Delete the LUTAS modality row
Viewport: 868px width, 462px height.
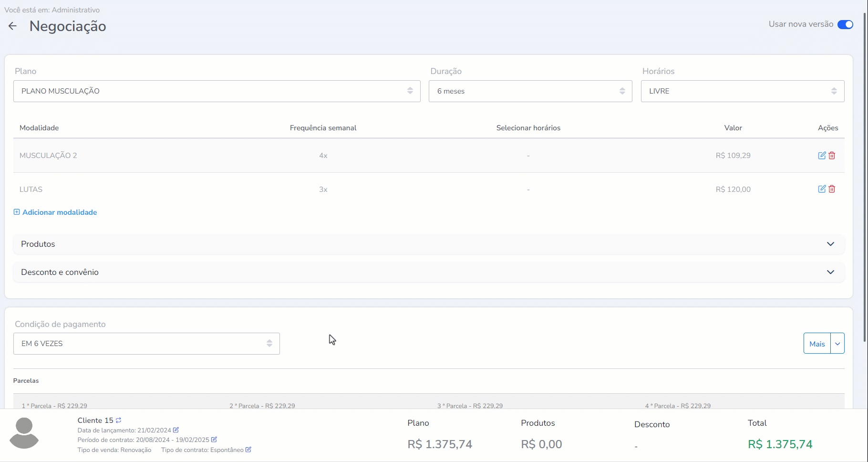coord(832,189)
